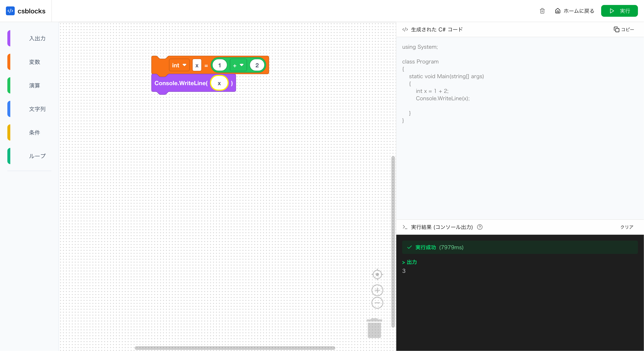Click the zoom-out icon on the canvas

(378, 303)
